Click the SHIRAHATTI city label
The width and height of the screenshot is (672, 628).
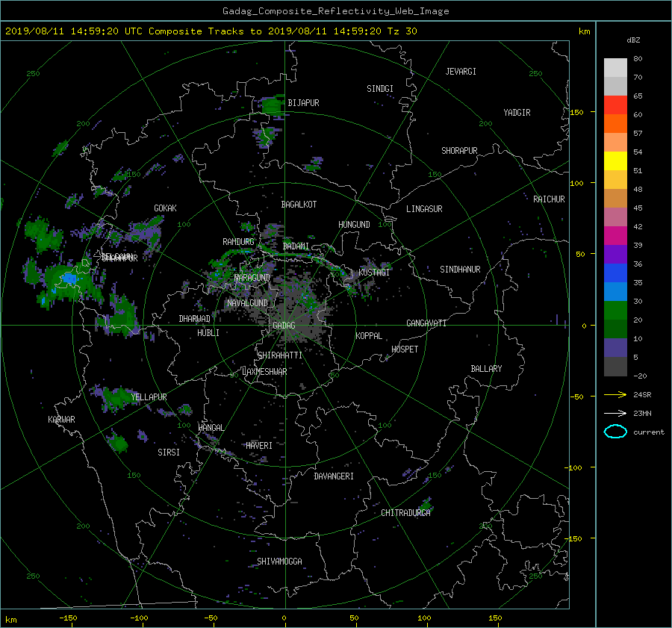click(x=280, y=355)
